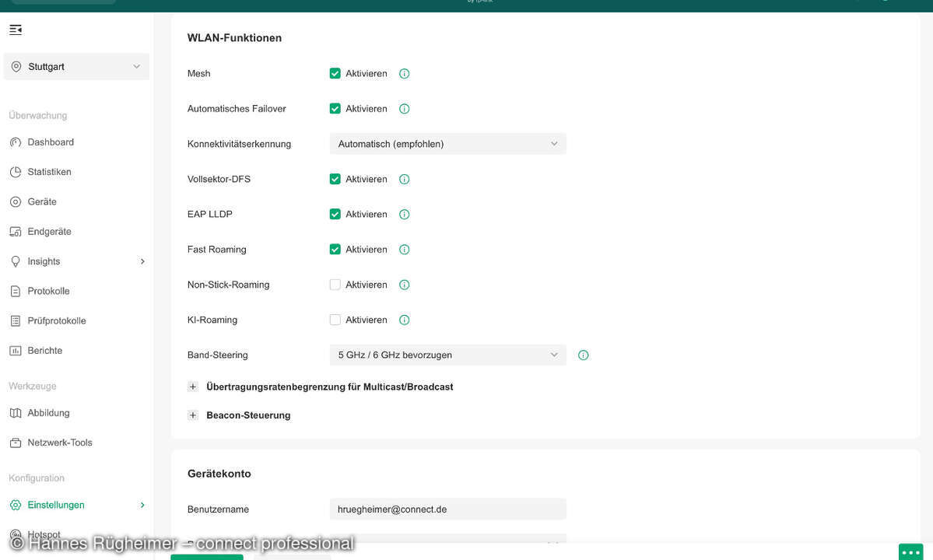
Task: Click the Endgeräte devices icon
Action: click(x=16, y=231)
